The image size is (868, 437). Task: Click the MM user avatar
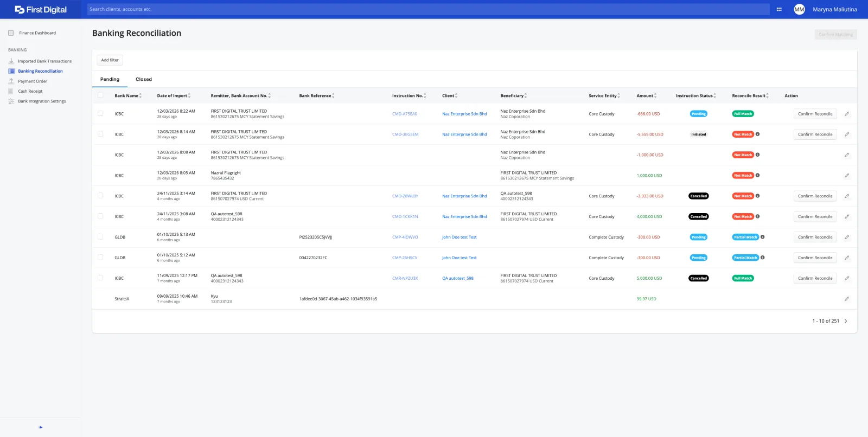pos(799,9)
